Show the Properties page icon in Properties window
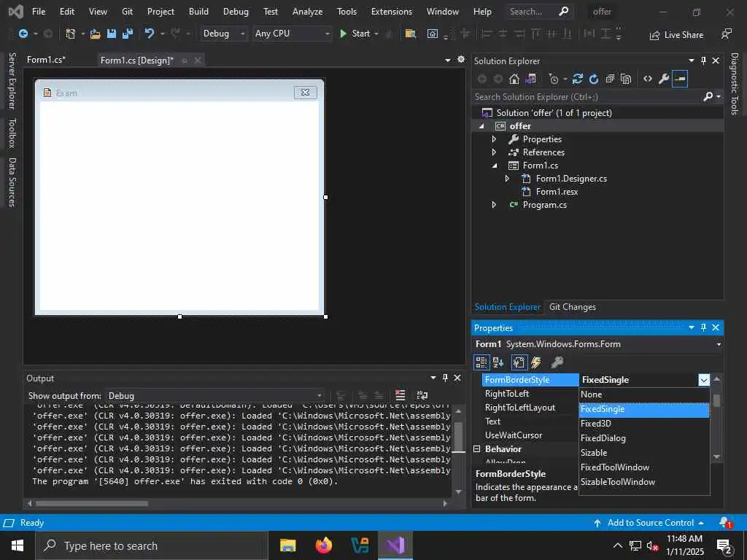747x560 pixels. [519, 362]
